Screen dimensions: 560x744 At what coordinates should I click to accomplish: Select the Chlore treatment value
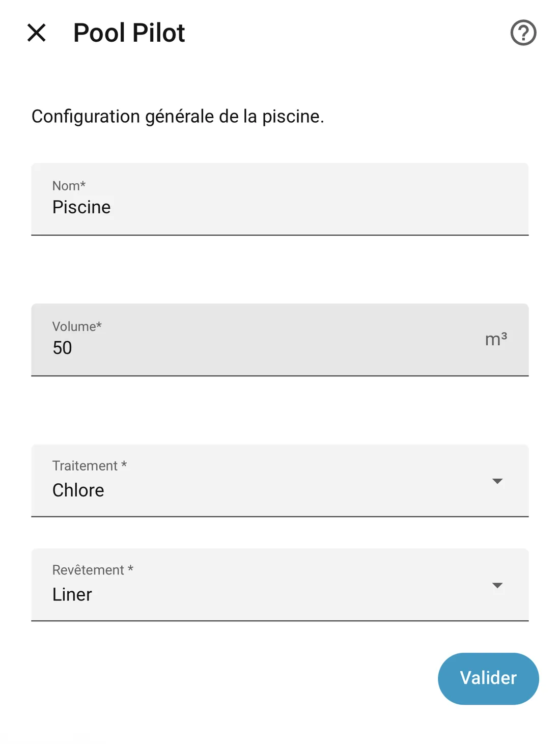(78, 490)
